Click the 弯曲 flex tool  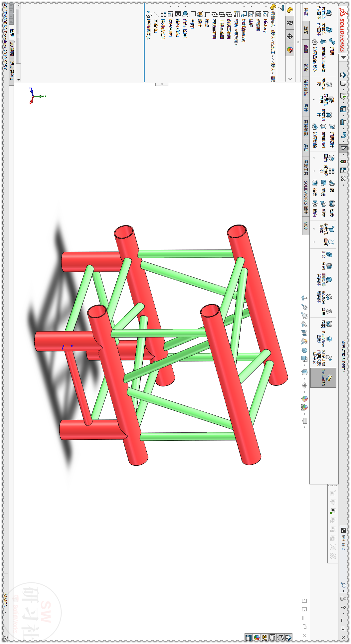click(326, 311)
